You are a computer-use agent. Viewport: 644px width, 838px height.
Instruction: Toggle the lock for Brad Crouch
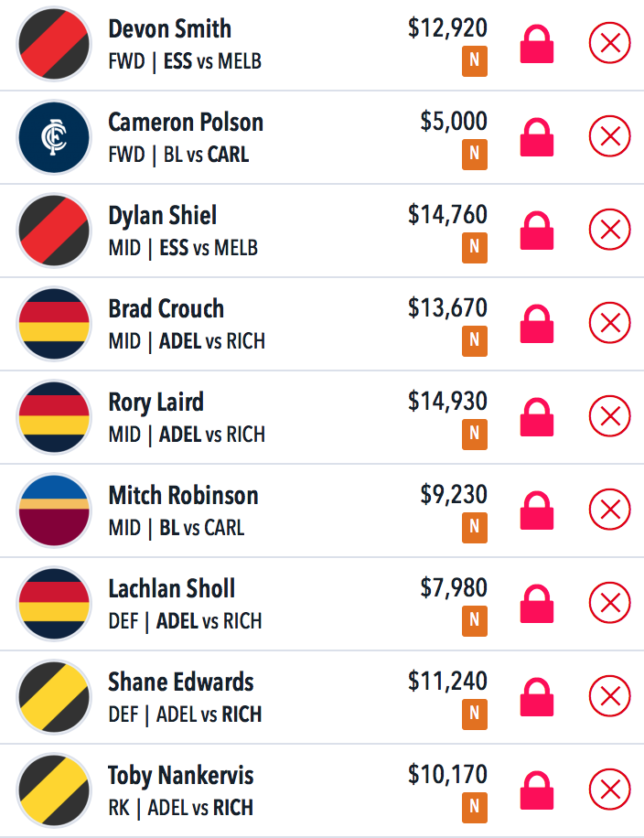(x=537, y=325)
